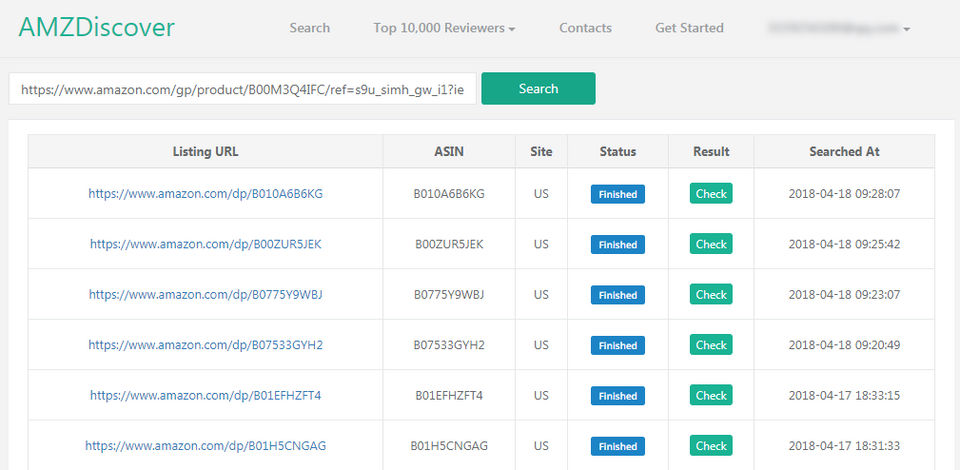Click the Status column header
The image size is (960, 470).
coord(618,151)
